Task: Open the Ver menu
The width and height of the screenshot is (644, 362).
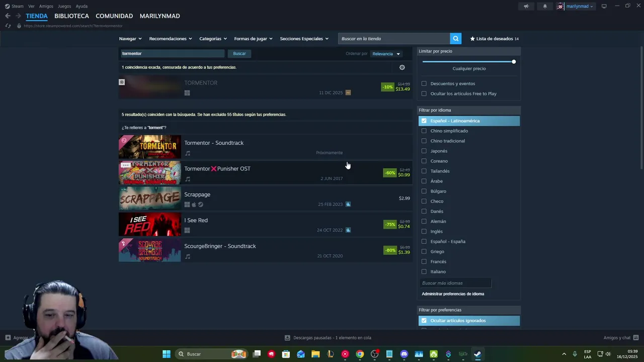Action: tap(31, 6)
